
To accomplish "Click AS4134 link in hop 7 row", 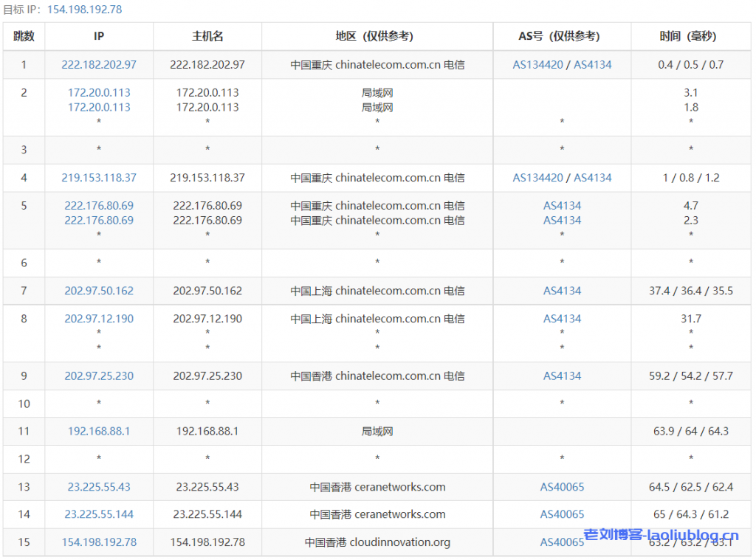I will 562,291.
